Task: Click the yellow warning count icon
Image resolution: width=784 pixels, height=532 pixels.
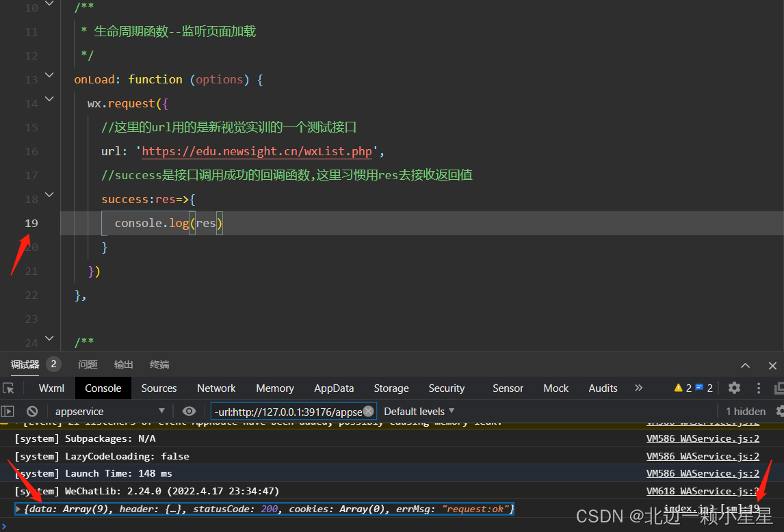Action: coord(678,388)
